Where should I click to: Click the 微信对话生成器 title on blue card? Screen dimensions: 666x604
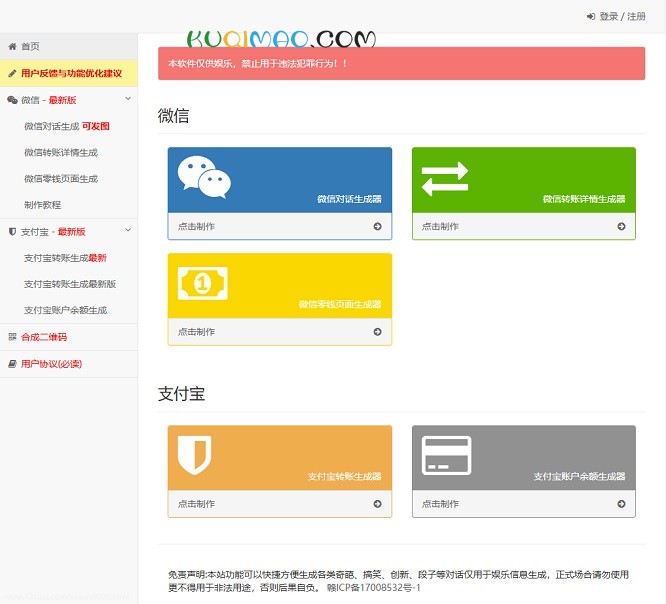(349, 199)
